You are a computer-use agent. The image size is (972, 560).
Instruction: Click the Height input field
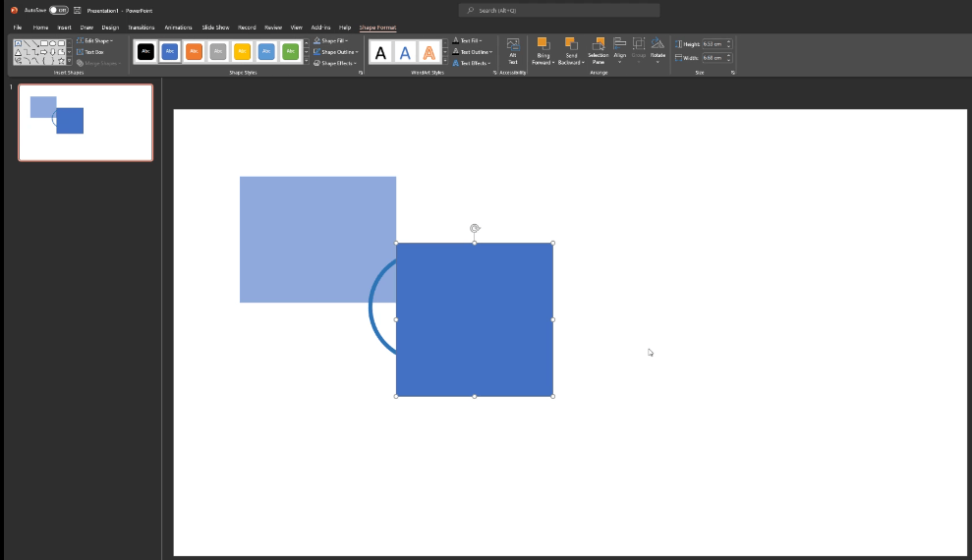(x=713, y=44)
